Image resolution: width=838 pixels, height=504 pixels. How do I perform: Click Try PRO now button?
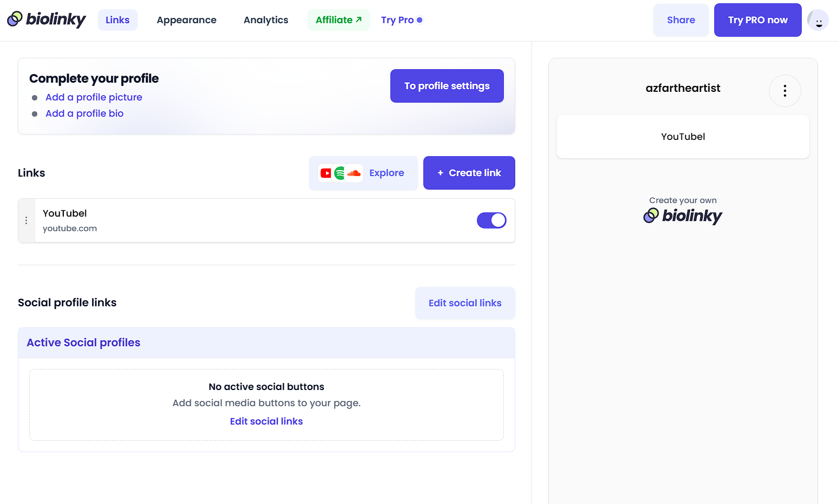(757, 20)
